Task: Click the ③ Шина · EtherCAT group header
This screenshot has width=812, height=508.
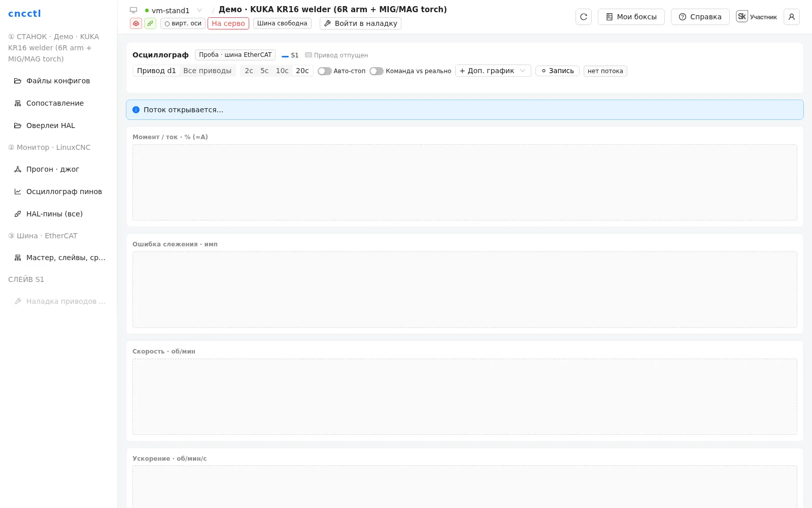Action: 43,236
